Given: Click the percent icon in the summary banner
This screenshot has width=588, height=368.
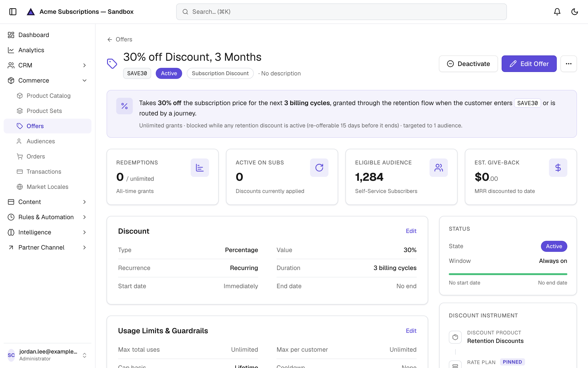Looking at the screenshot, I should tap(124, 106).
